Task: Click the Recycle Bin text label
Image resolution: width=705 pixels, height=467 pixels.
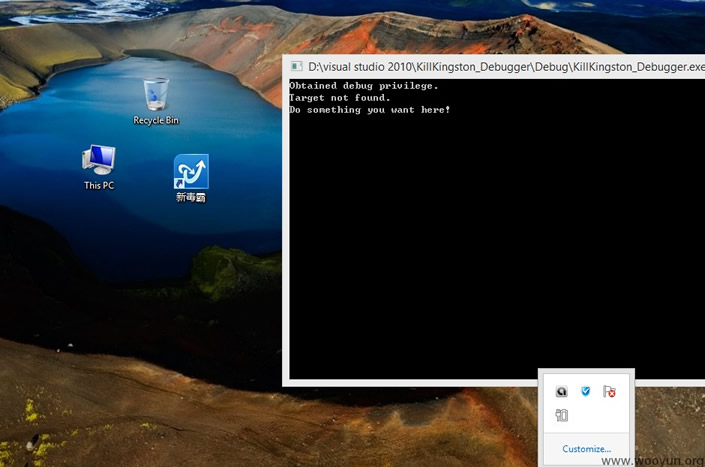Action: (156, 121)
